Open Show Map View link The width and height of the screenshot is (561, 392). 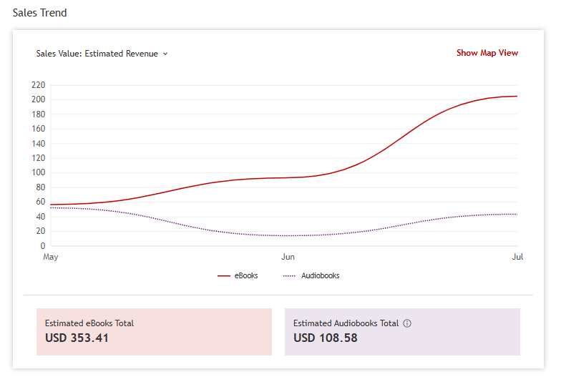click(x=487, y=53)
